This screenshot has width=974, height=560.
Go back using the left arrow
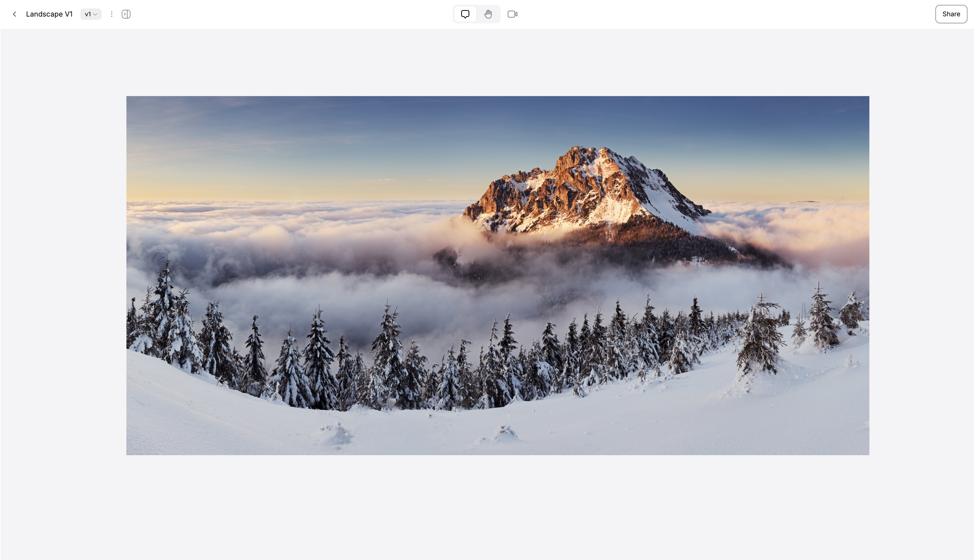(x=15, y=14)
